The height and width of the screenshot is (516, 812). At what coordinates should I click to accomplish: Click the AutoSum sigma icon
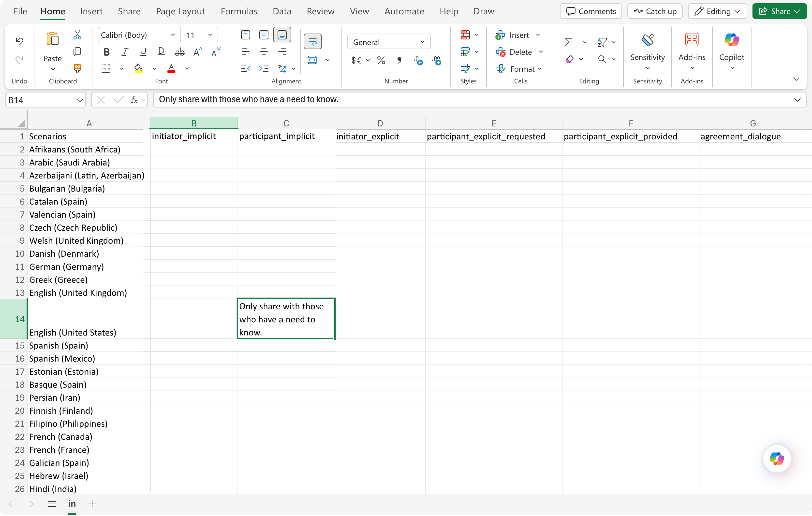point(569,42)
